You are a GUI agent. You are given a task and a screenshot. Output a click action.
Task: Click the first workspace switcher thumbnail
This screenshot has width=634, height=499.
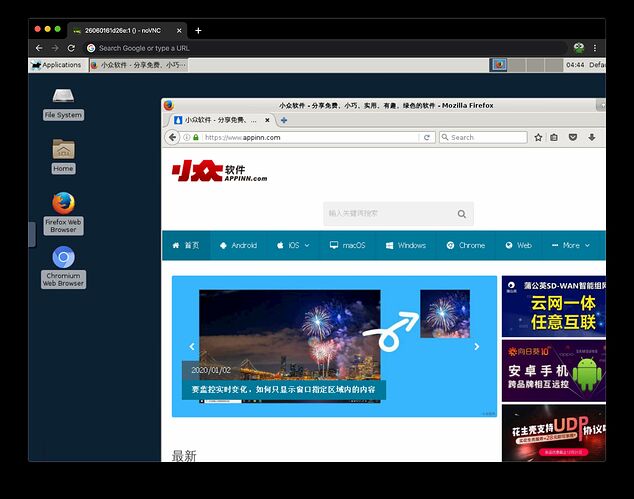(498, 65)
